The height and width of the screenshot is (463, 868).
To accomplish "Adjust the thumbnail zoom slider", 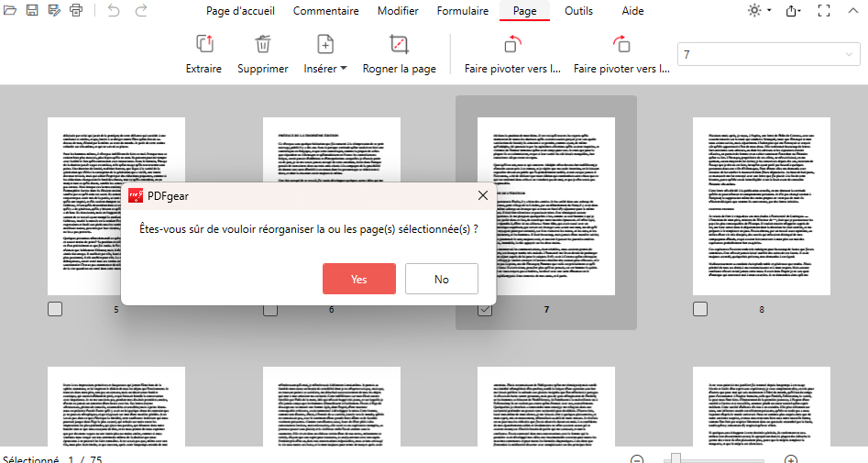I will coord(675,458).
